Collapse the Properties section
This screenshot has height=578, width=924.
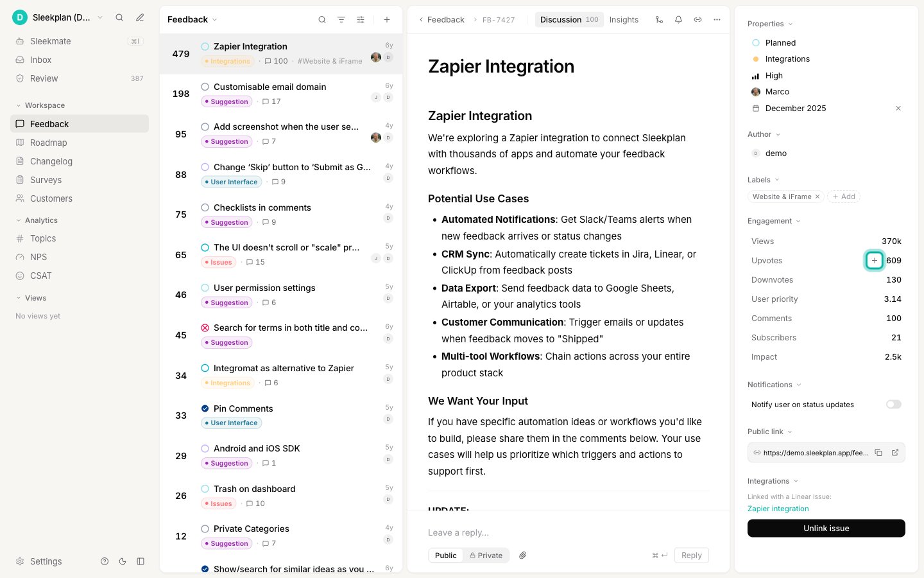770,24
